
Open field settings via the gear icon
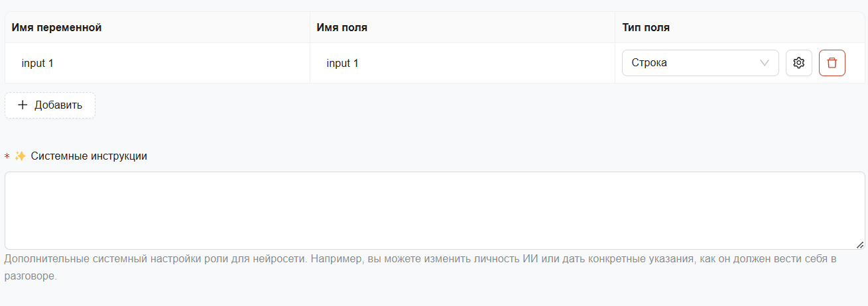tap(798, 63)
